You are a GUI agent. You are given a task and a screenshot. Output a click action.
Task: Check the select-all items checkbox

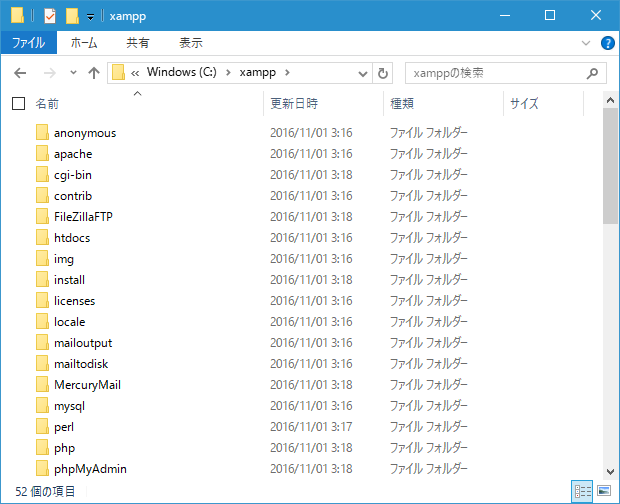coord(19,104)
